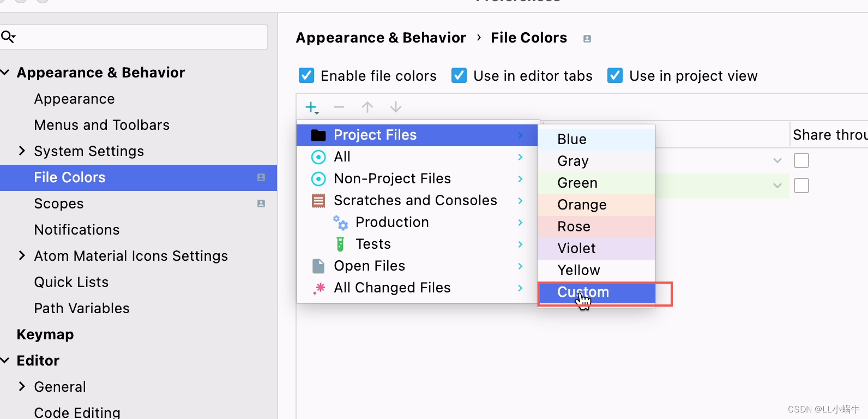This screenshot has height=419, width=868.
Task: Go to Keymap settings
Action: coord(45,334)
